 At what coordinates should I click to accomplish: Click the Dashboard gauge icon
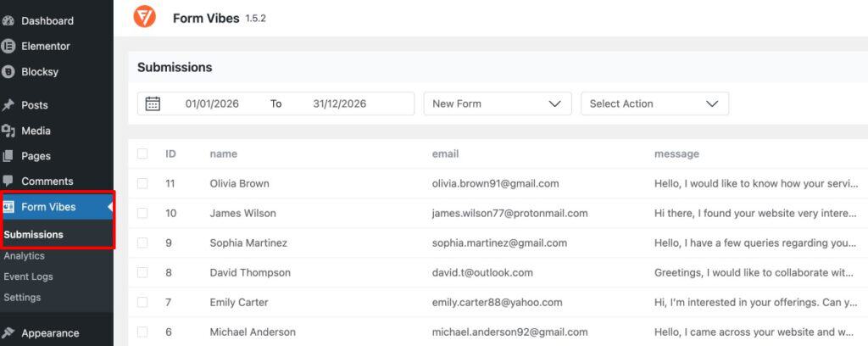pyautogui.click(x=8, y=21)
